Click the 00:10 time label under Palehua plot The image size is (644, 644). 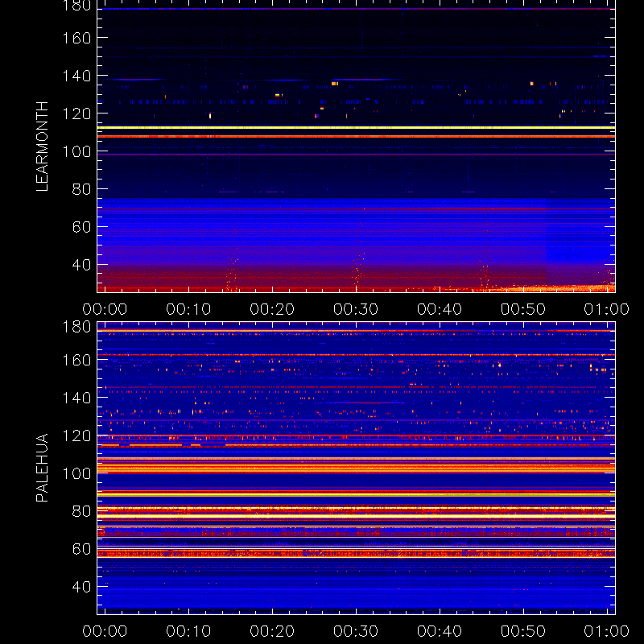tap(188, 631)
